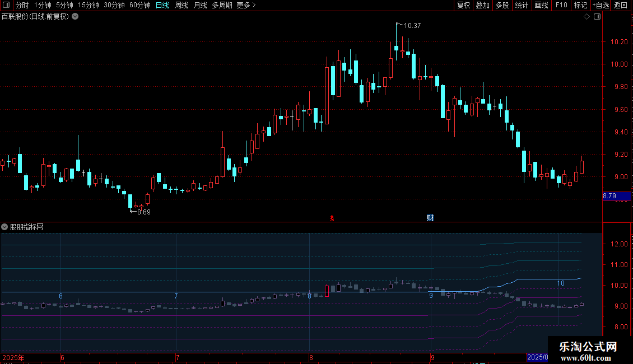The image size is (633, 364).
Task: Click the 百联股份(日线.前复权) chart title
Action: point(35,17)
